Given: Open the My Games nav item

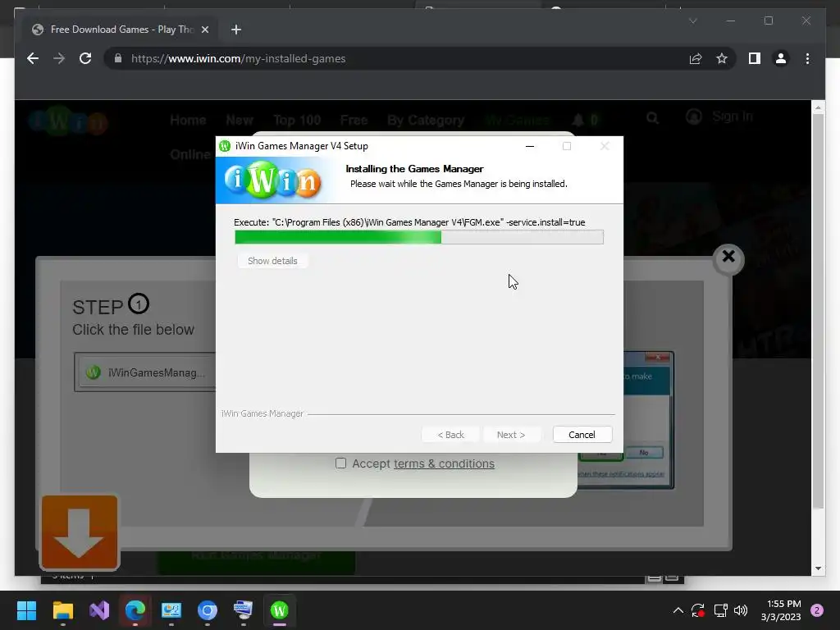Looking at the screenshot, I should point(517,120).
